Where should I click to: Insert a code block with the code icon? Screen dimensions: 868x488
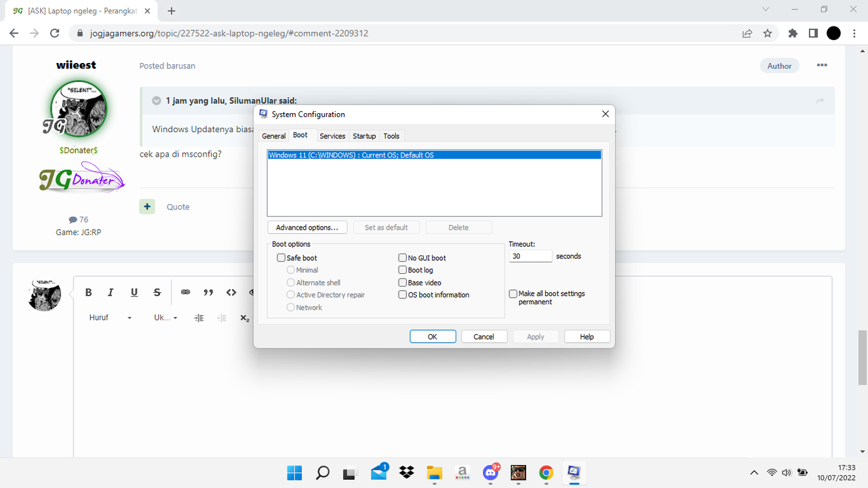click(x=231, y=292)
